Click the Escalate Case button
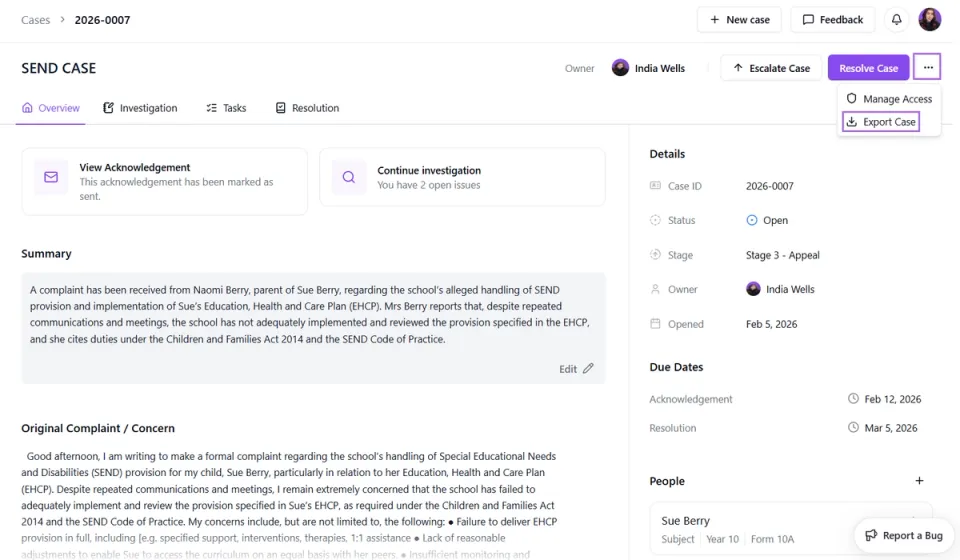This screenshot has height=560, width=960. pos(771,68)
